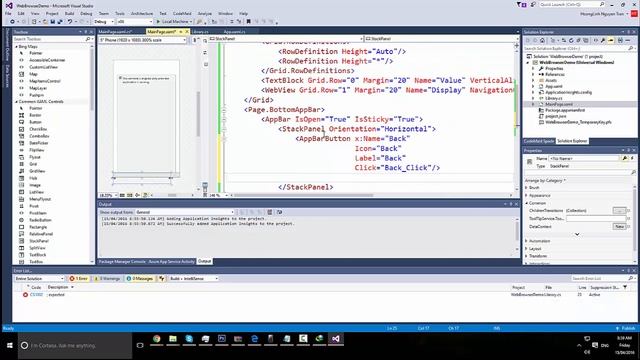
Task: Click the word wrap icon in Output toolbar
Action: (280, 212)
